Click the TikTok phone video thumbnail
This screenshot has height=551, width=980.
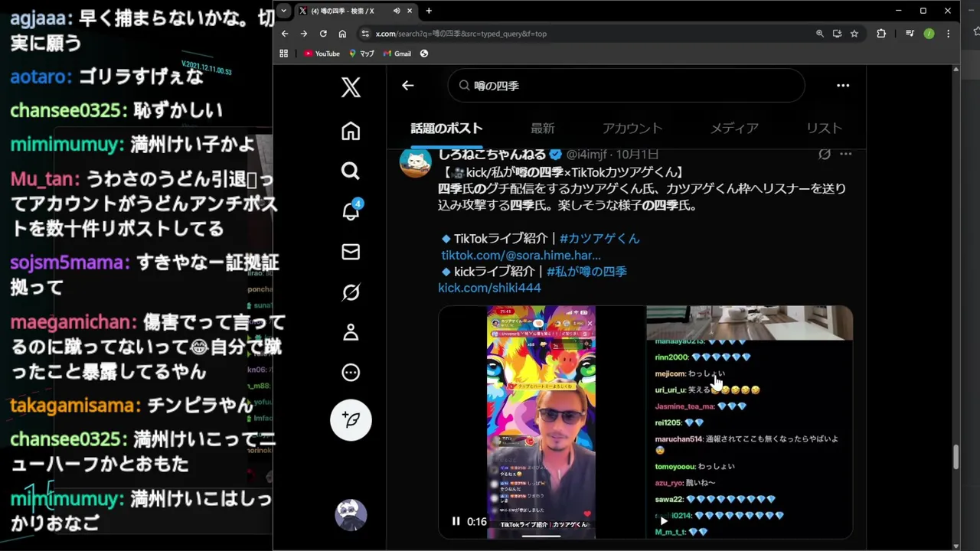[541, 422]
